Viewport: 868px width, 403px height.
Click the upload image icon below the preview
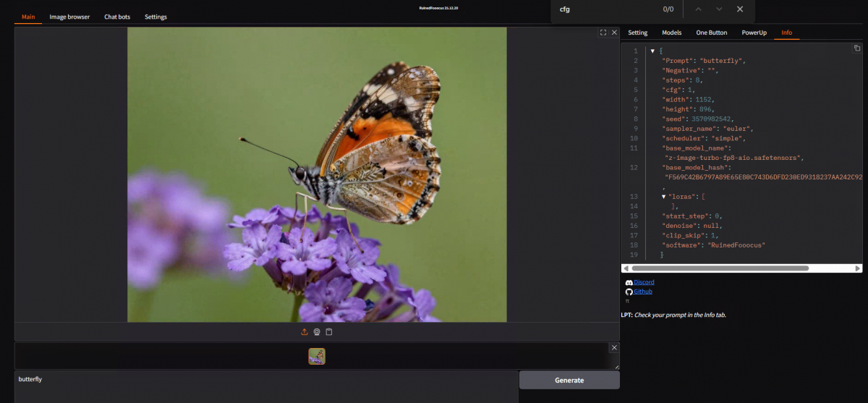click(305, 332)
